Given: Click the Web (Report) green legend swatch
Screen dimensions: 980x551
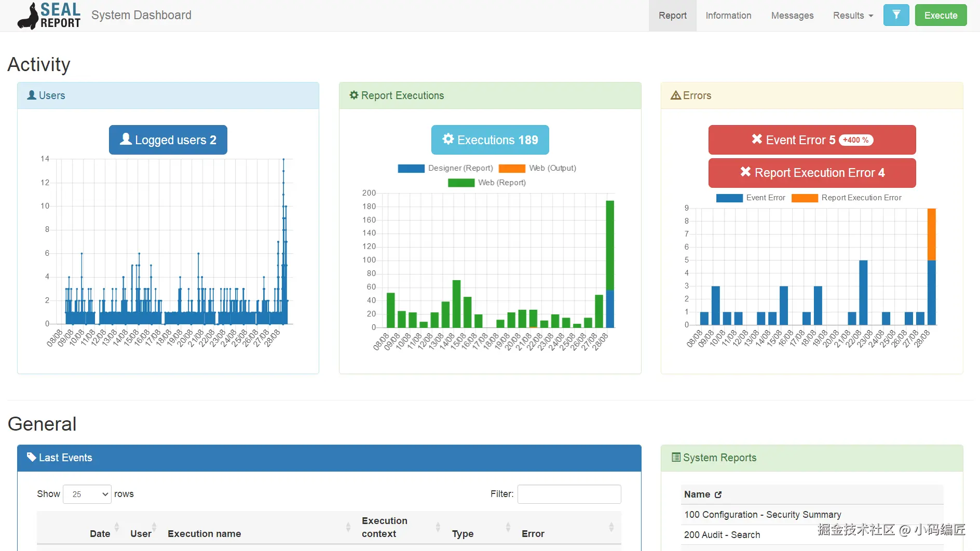Looking at the screenshot, I should tap(461, 183).
